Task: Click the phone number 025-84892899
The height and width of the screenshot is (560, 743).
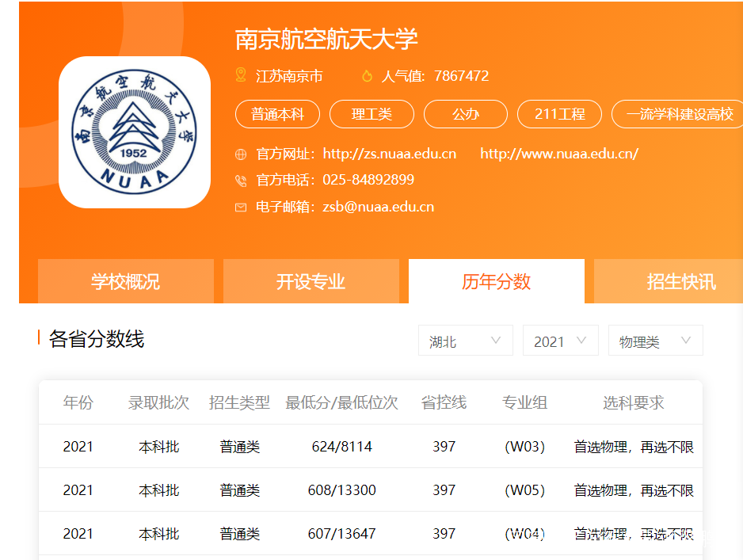Action: [x=368, y=180]
